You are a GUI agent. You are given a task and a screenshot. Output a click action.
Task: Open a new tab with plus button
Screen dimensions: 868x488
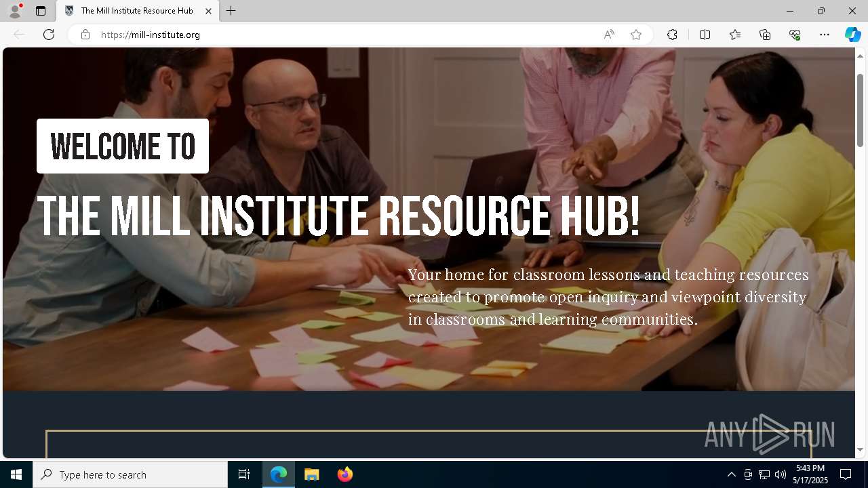point(231,11)
